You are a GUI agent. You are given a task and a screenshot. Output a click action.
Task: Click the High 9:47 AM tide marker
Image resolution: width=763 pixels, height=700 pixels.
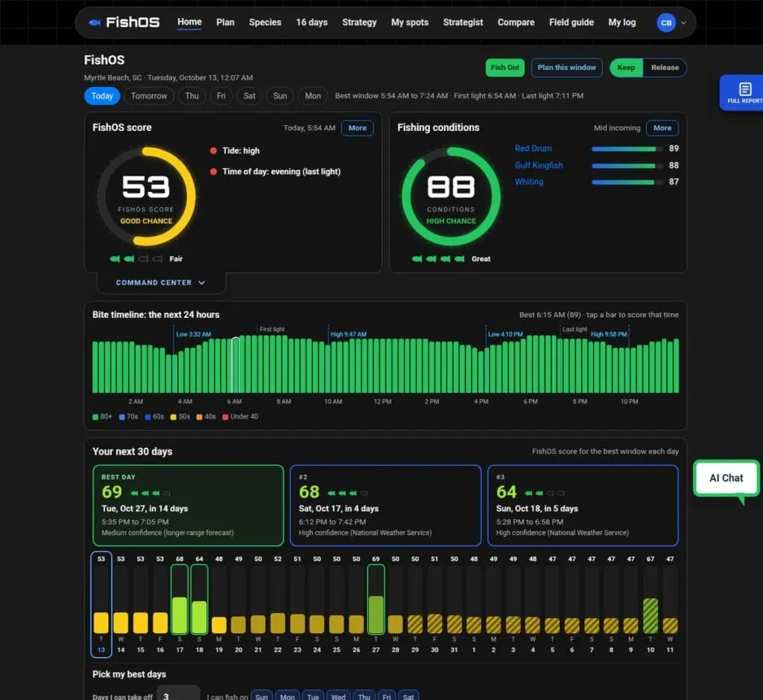tap(349, 334)
